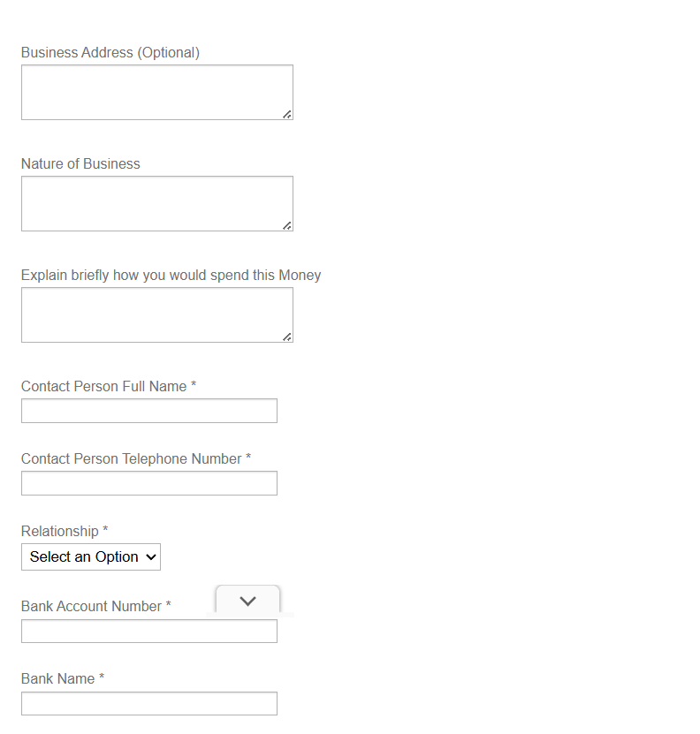Click the floating down-chevron button
The width and height of the screenshot is (700, 734).
247,601
